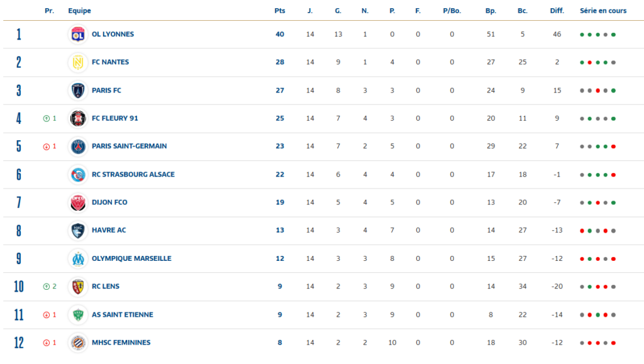Click FC Fleury 91's green up-arrow indicator
The height and width of the screenshot is (364, 644).
pos(47,119)
